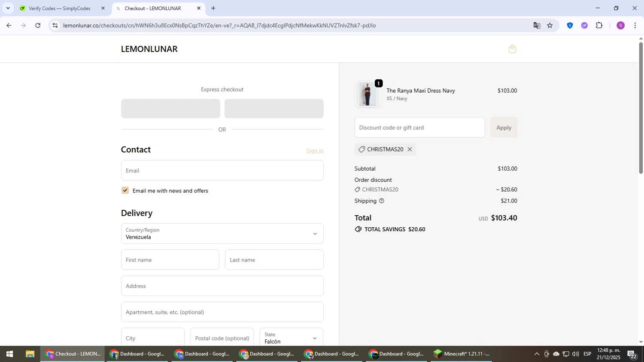
Task: Open the Bitwarden shield extension icon
Action: 570,25
